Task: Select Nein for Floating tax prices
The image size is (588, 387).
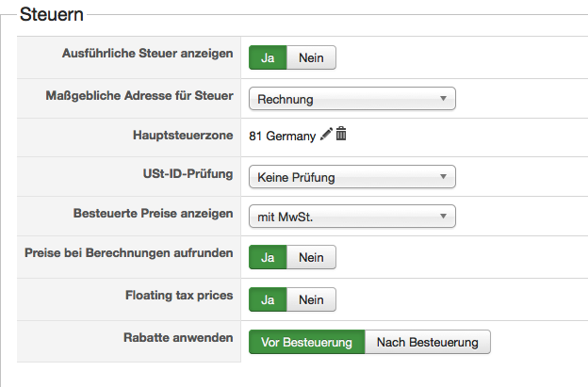Action: (x=311, y=299)
